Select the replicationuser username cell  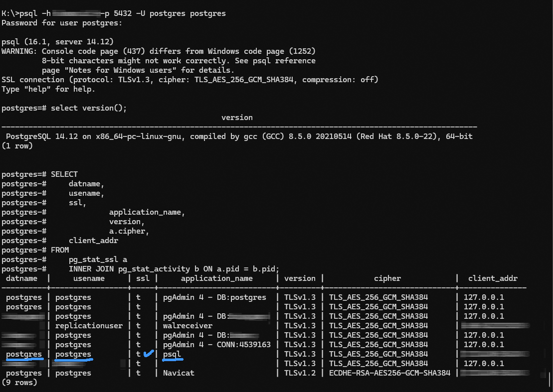[89, 326]
